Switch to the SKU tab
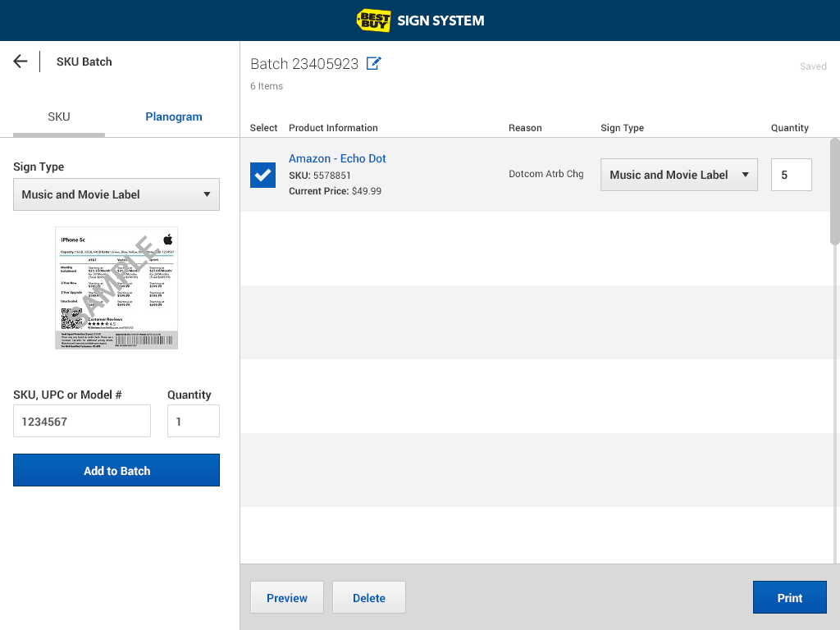840x630 pixels. pyautogui.click(x=59, y=116)
